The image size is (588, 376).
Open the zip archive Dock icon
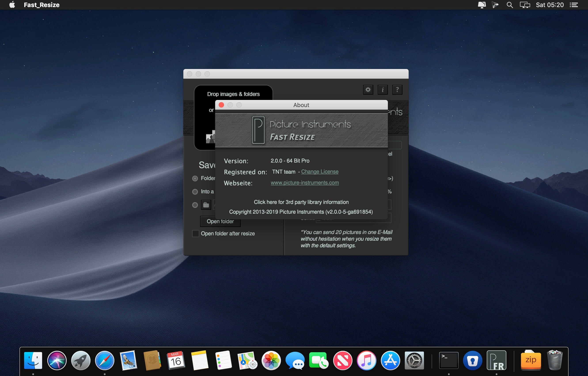pos(531,360)
